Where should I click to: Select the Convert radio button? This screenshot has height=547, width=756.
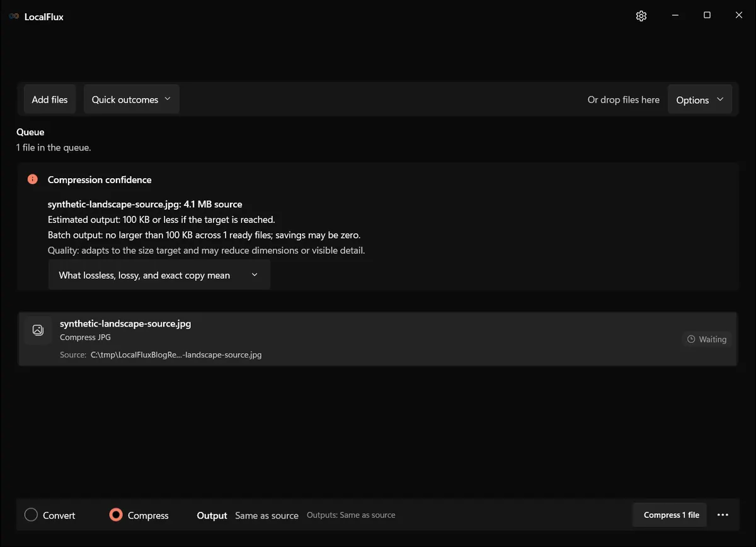[x=31, y=515]
